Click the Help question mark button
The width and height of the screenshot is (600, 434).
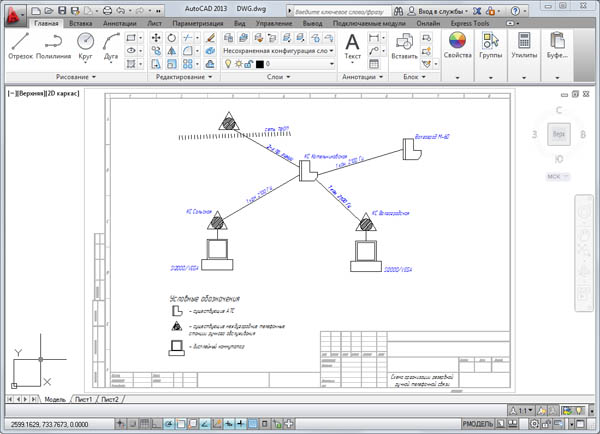[x=515, y=11]
